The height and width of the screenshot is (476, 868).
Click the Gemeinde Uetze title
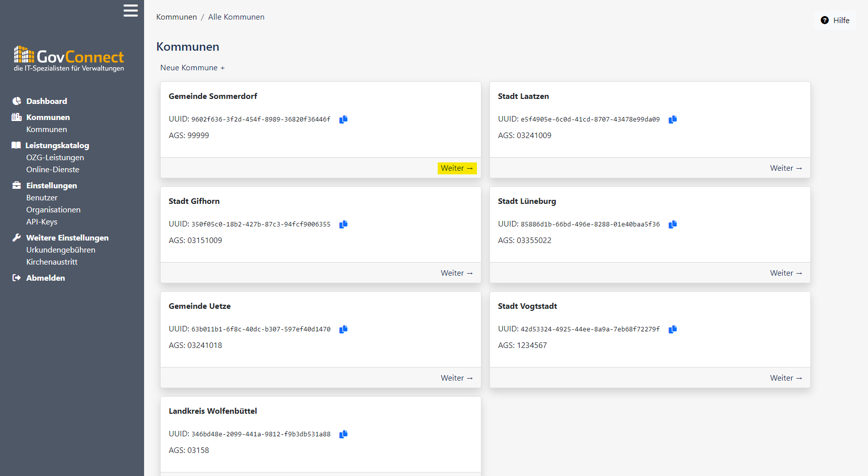point(199,306)
